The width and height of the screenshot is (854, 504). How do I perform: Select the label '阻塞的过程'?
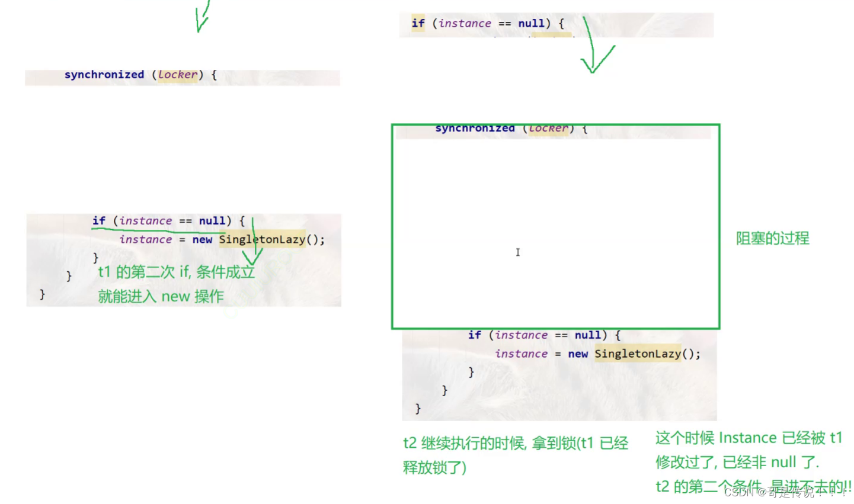click(772, 238)
